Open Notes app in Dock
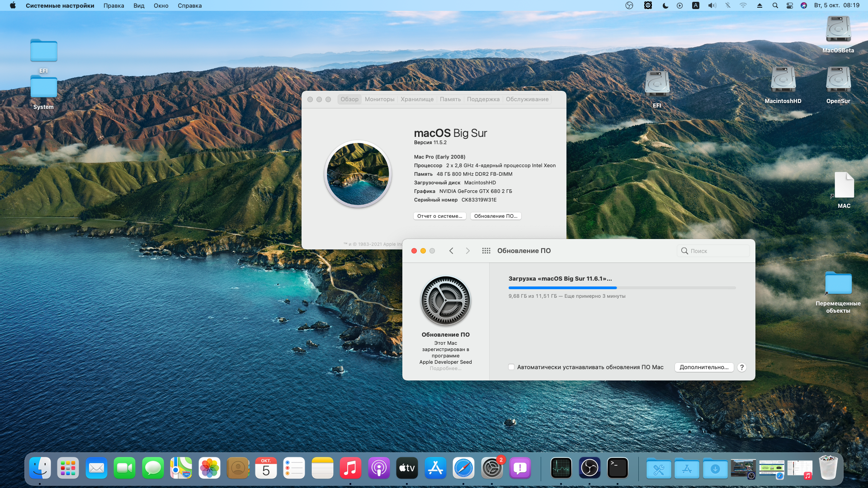The width and height of the screenshot is (868, 488). 322,468
